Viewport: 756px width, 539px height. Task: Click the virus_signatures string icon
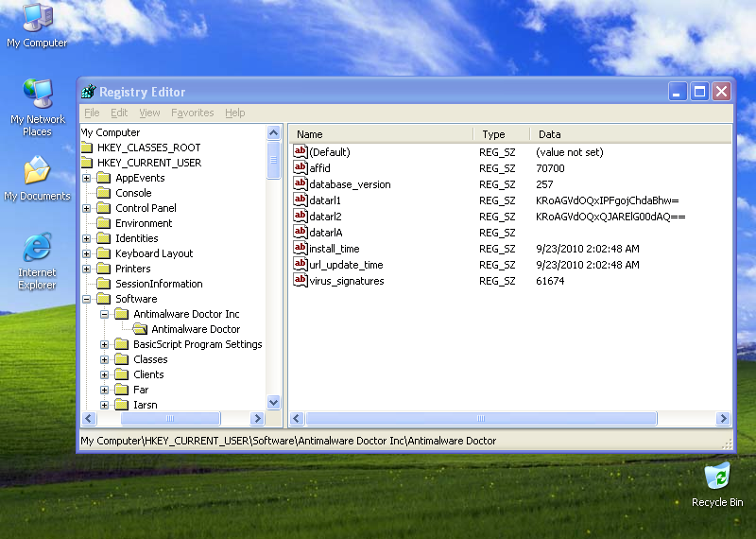(x=300, y=280)
